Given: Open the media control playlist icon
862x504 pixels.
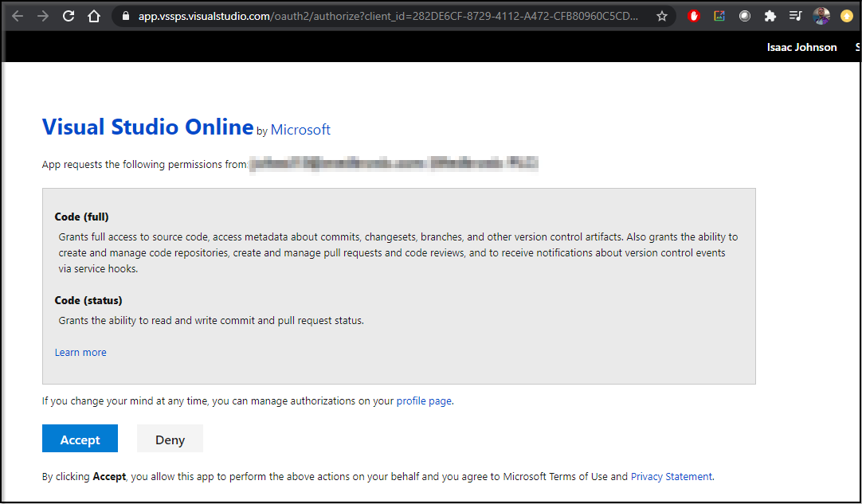Looking at the screenshot, I should (x=796, y=16).
